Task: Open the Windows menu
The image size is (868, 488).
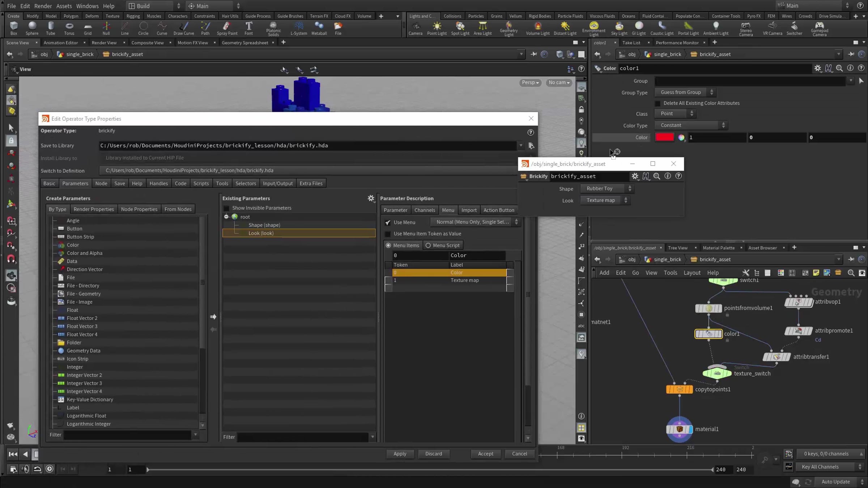Action: tap(87, 6)
